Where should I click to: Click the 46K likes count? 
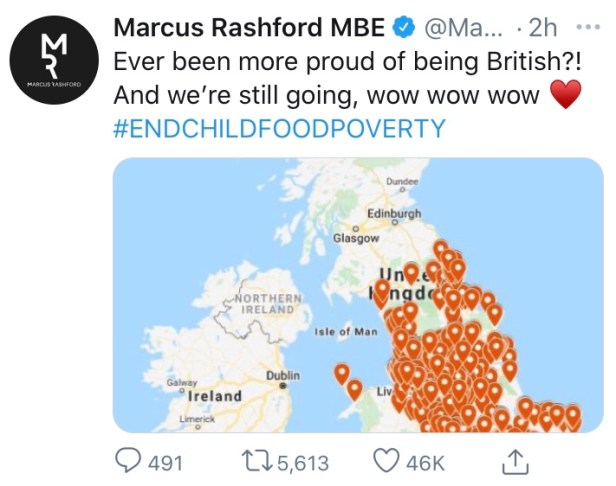tap(426, 462)
